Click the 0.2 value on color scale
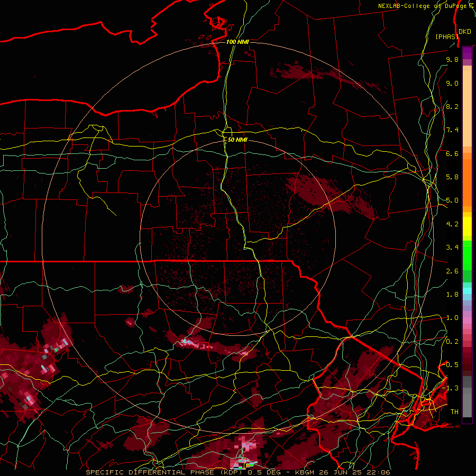The image size is (476, 476). (452, 342)
